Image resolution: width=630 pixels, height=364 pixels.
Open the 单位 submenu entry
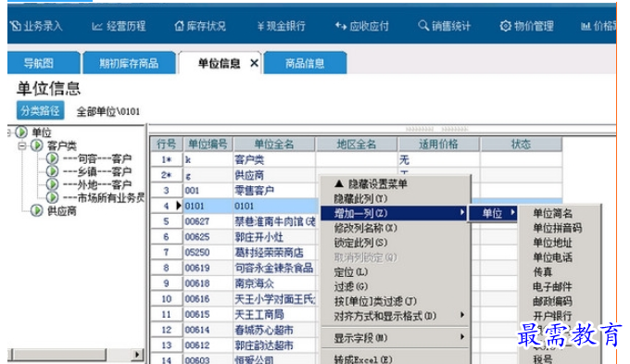(493, 213)
